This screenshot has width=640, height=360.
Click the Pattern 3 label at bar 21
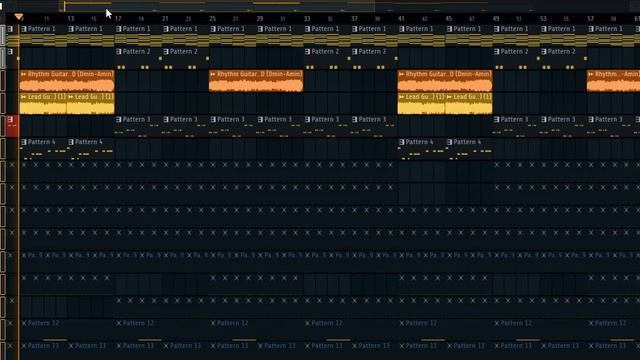point(184,120)
